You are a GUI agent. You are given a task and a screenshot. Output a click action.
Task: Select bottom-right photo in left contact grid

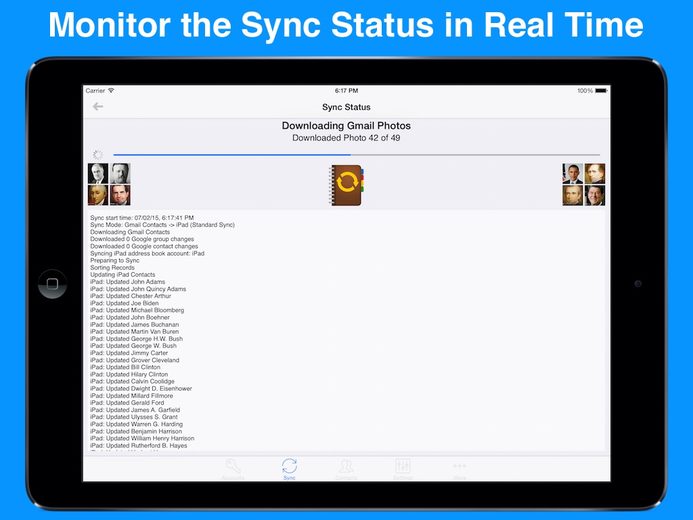(120, 195)
